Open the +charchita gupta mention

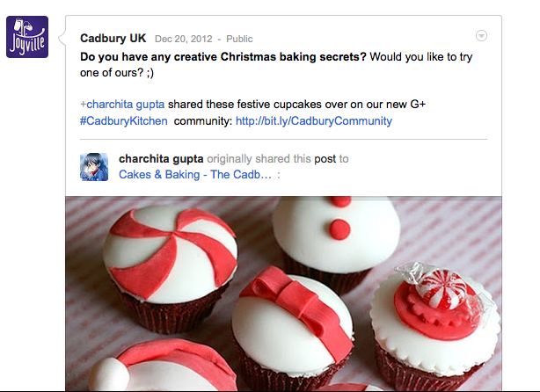pos(122,105)
